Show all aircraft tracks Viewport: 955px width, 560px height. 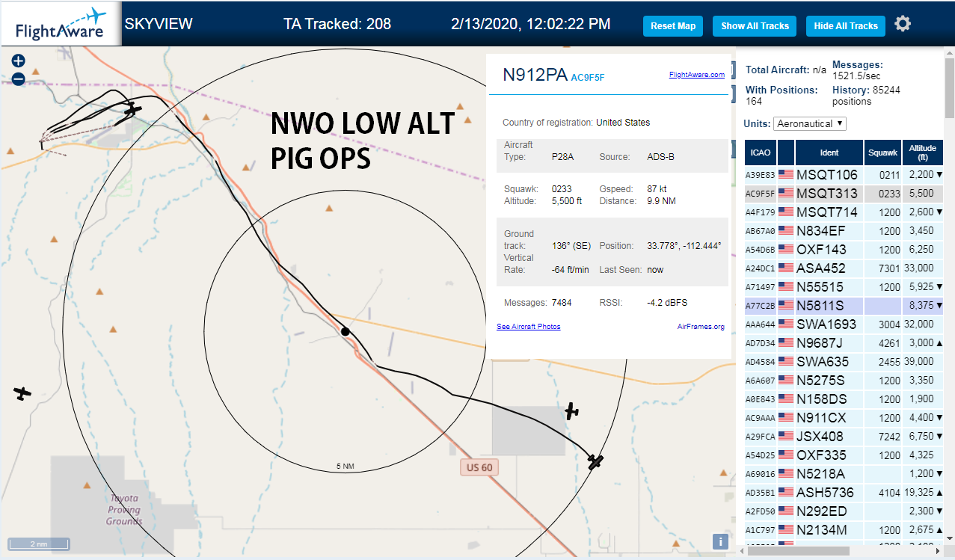pos(755,25)
